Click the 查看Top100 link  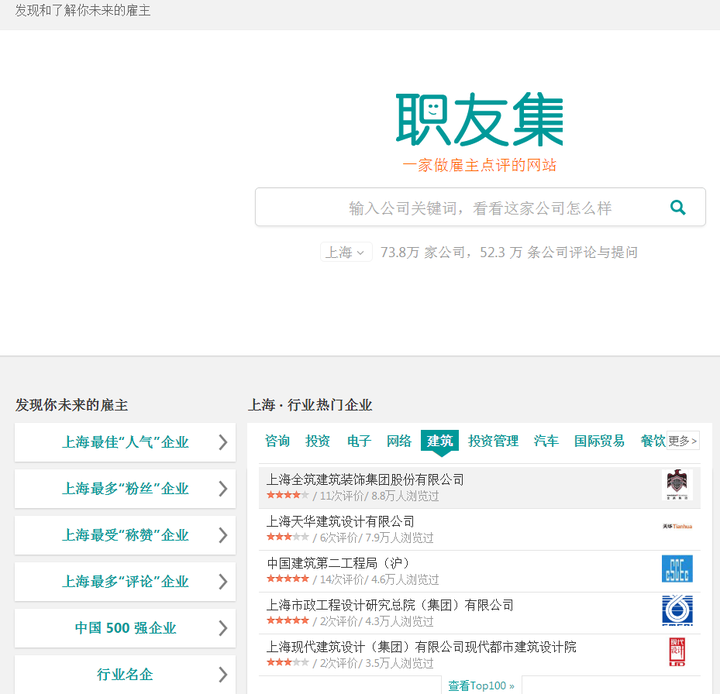click(481, 686)
